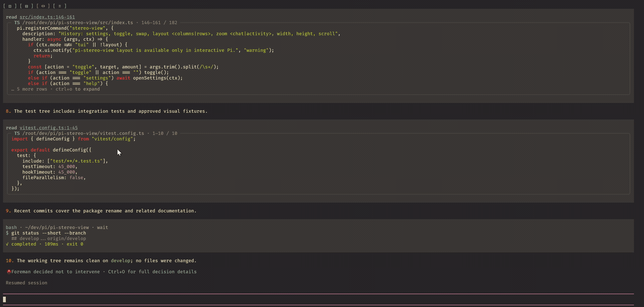The width and height of the screenshot is (644, 307).
Task: Click the '✓ completed · 109ms · exit 0' status line
Action: [44, 244]
